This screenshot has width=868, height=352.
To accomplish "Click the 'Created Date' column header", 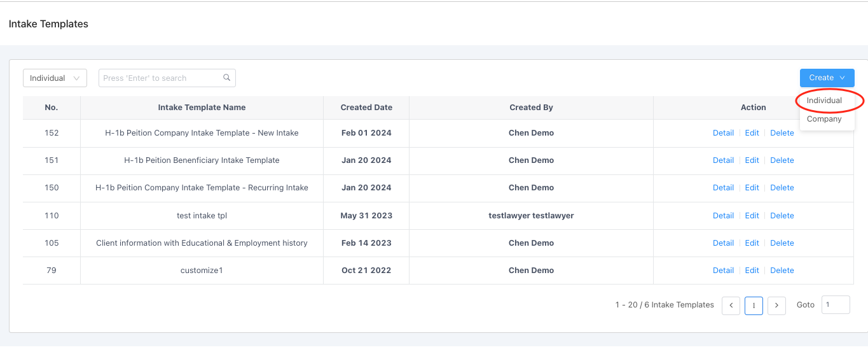I will click(x=366, y=108).
